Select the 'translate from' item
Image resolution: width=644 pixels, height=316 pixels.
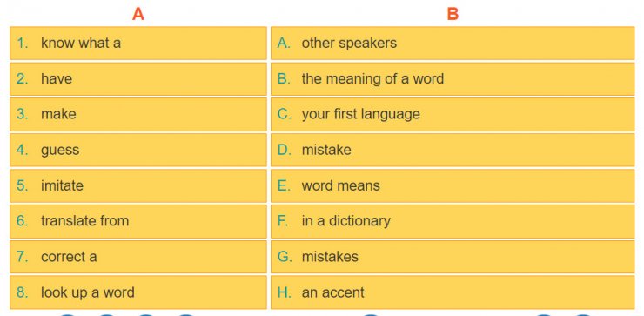[x=138, y=221]
